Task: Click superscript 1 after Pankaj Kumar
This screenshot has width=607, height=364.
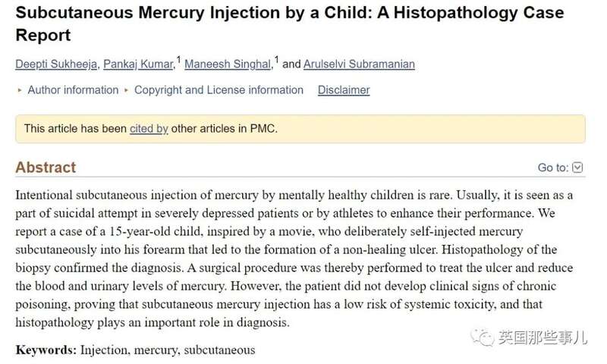Action: [178, 60]
